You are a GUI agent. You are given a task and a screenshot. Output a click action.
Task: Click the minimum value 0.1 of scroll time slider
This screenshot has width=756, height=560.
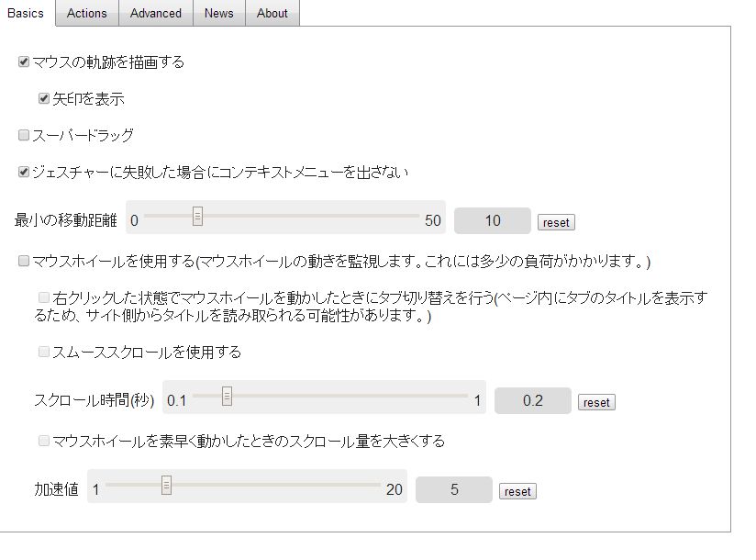tap(176, 401)
